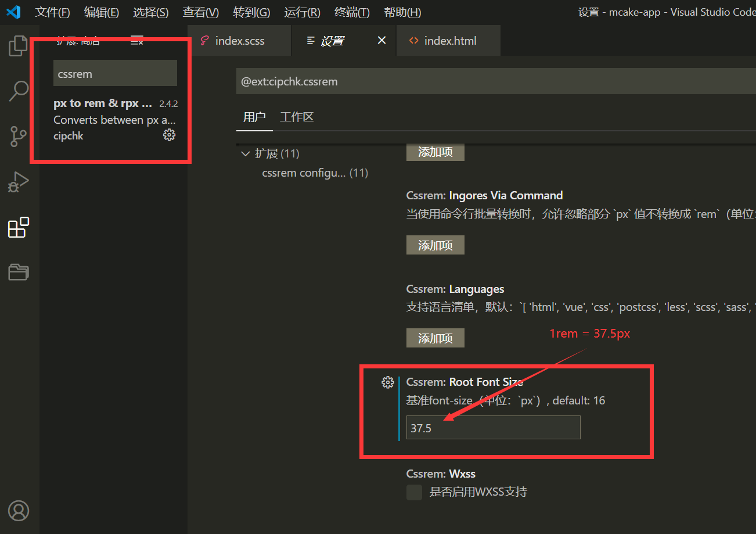
Task: Click the cssrem extensions search box
Action: [115, 74]
